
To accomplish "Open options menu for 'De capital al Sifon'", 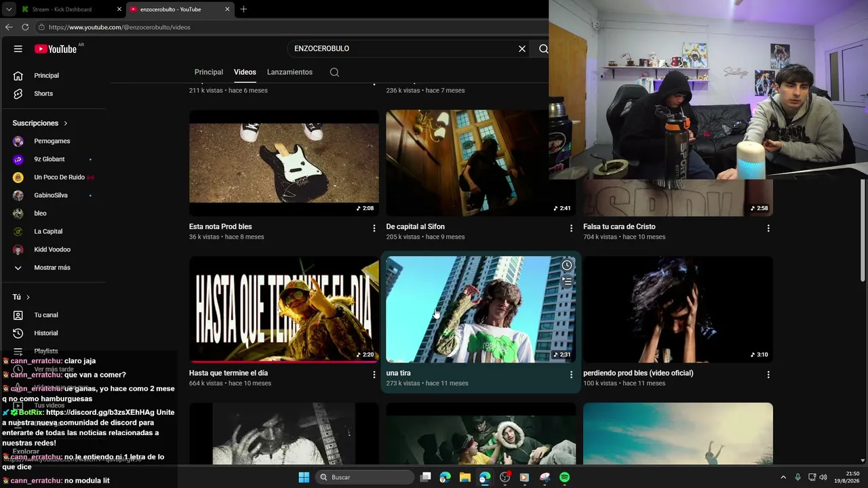I will [571, 228].
